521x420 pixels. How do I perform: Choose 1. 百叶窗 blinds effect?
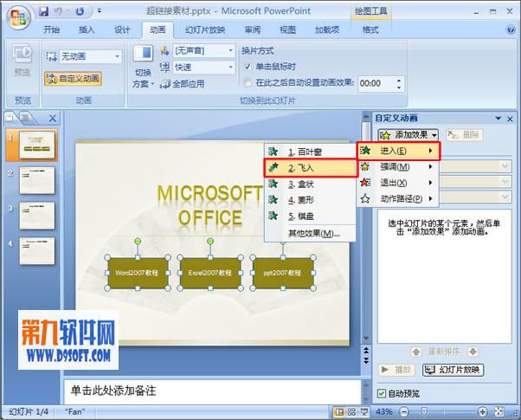pyautogui.click(x=311, y=152)
